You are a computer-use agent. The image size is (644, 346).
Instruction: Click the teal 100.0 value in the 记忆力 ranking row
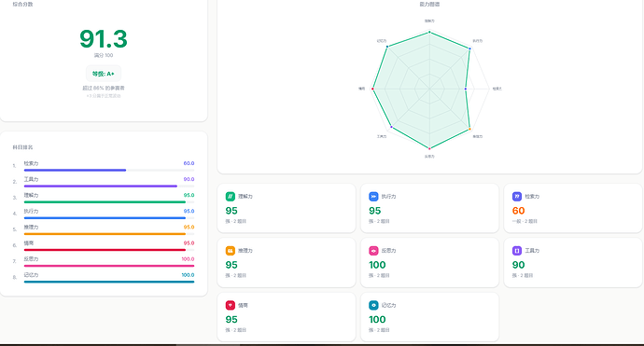pyautogui.click(x=189, y=275)
